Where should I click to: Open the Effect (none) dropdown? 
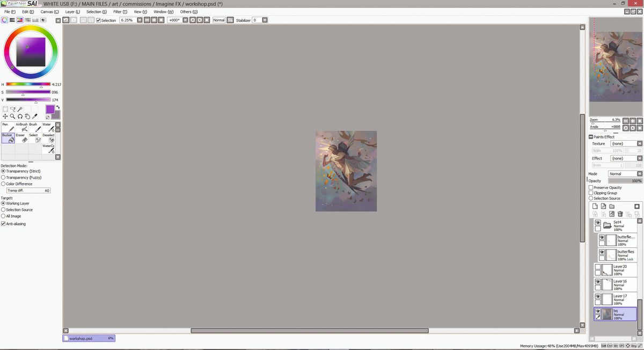624,158
